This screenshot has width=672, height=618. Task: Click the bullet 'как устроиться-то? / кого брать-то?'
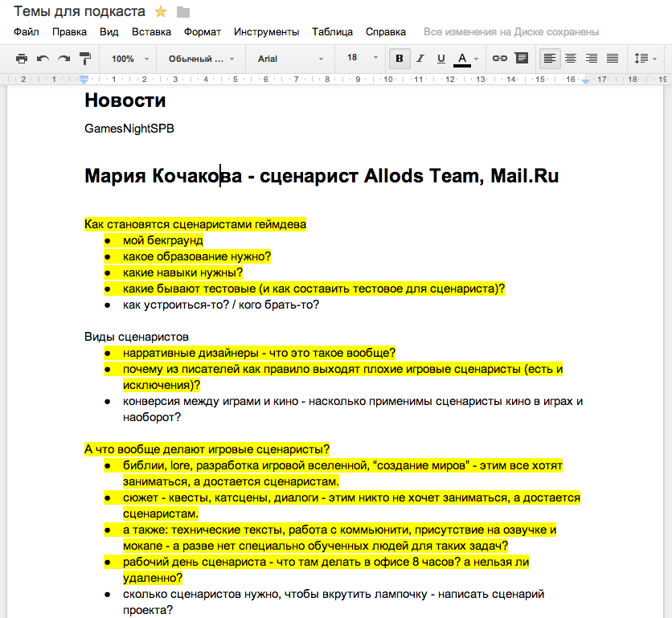pos(221,305)
